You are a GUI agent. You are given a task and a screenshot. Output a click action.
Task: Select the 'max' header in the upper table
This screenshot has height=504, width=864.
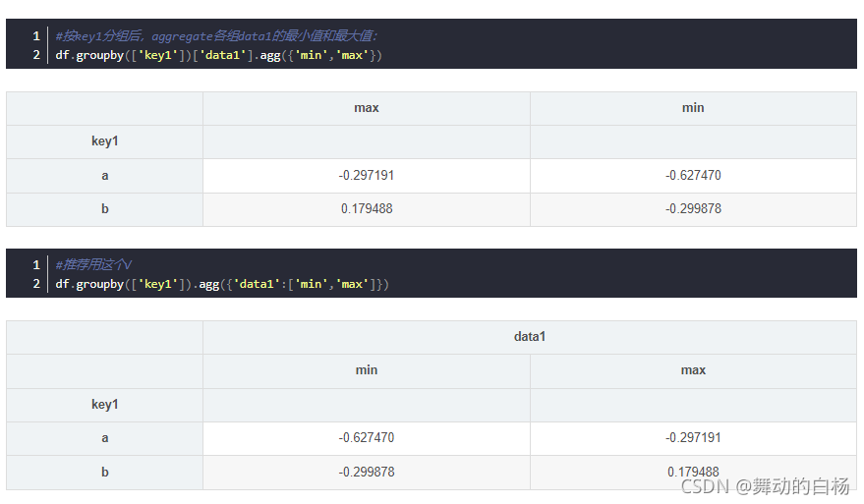[367, 108]
